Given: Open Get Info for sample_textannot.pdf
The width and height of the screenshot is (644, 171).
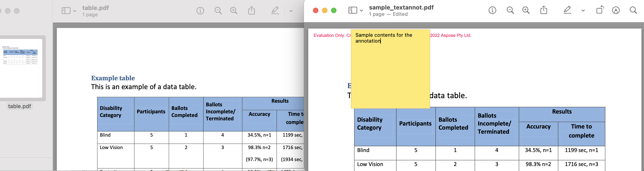Looking at the screenshot, I should [x=492, y=10].
